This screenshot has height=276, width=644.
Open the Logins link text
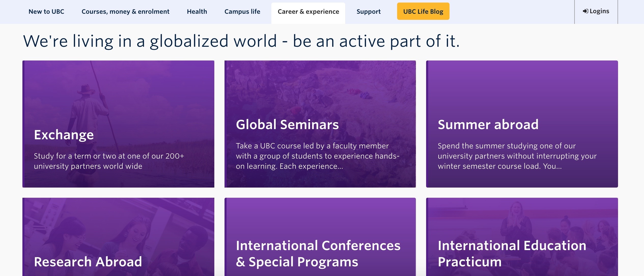(599, 11)
